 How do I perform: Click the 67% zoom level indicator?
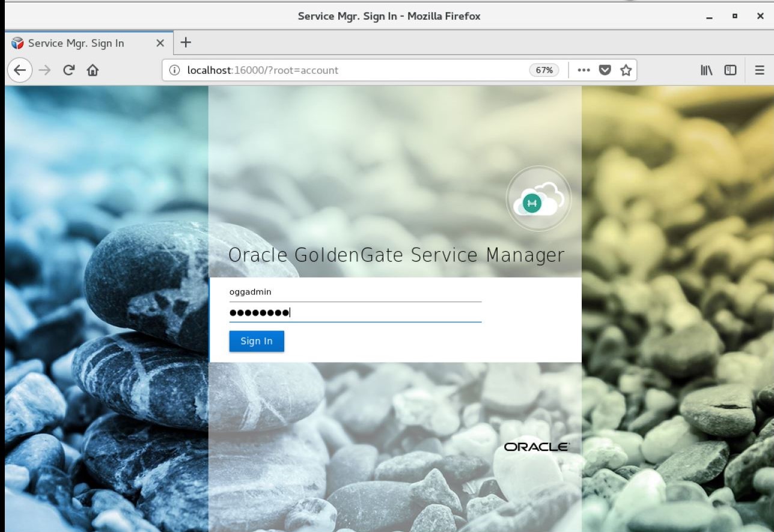[544, 70]
